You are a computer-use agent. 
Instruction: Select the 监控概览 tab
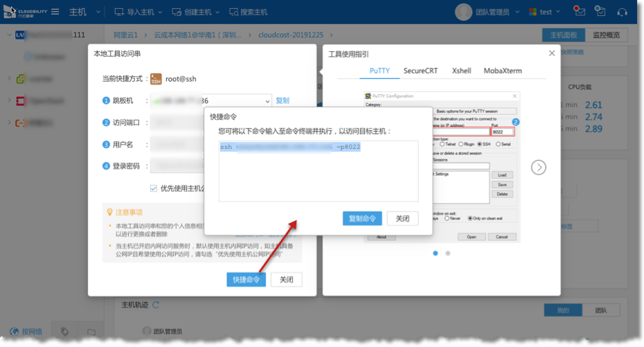click(x=606, y=35)
